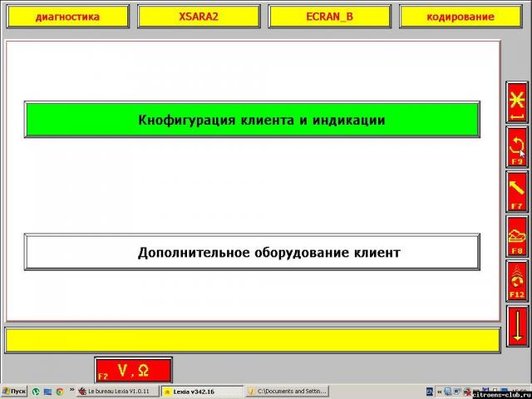Expand hidden system tray icons
This screenshot has width=532, height=399.
pyautogui.click(x=440, y=392)
